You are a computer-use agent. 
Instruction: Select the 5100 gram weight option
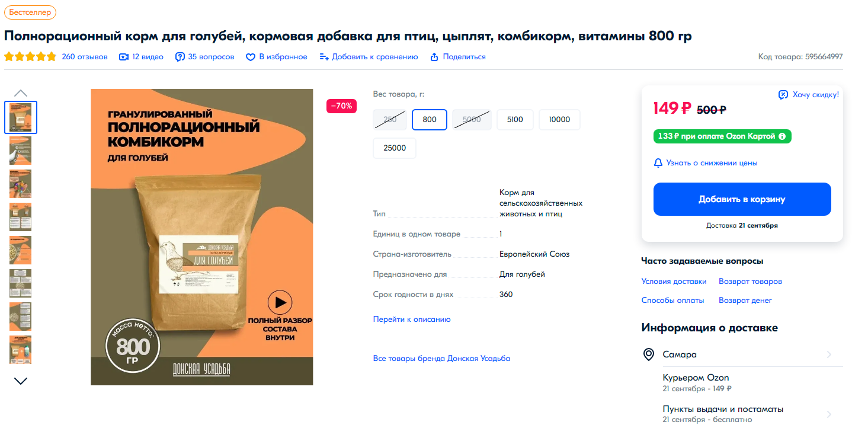[515, 120]
